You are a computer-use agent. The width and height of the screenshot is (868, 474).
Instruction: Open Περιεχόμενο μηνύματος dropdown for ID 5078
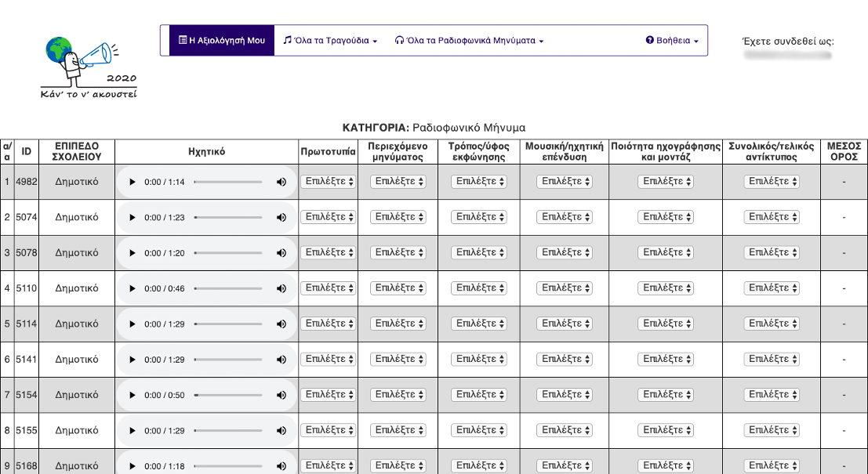398,252
